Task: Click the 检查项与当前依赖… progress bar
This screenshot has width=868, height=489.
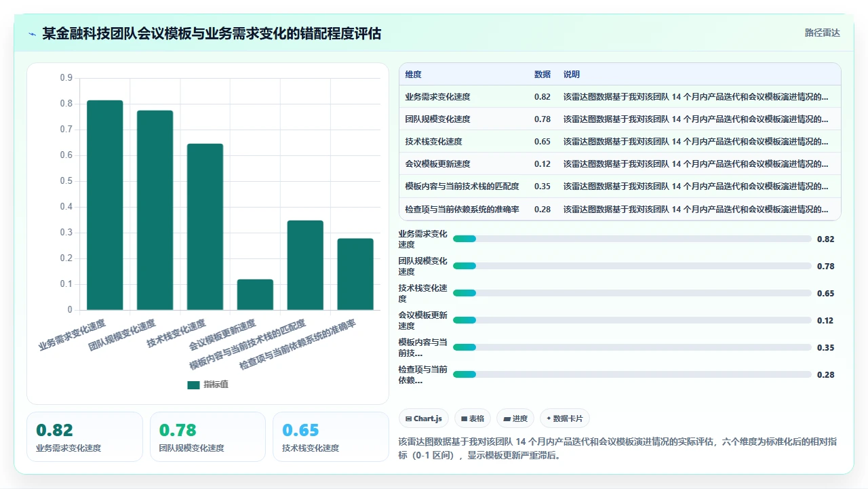Action: point(632,374)
